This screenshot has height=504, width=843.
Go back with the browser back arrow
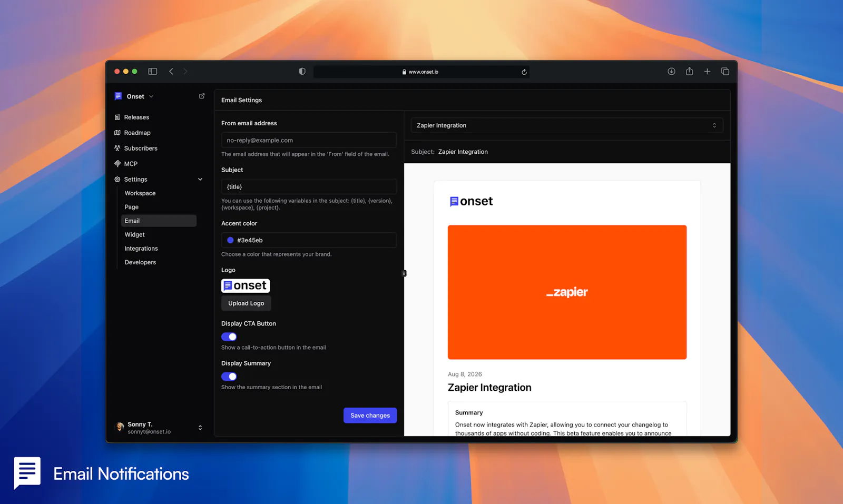tap(171, 72)
